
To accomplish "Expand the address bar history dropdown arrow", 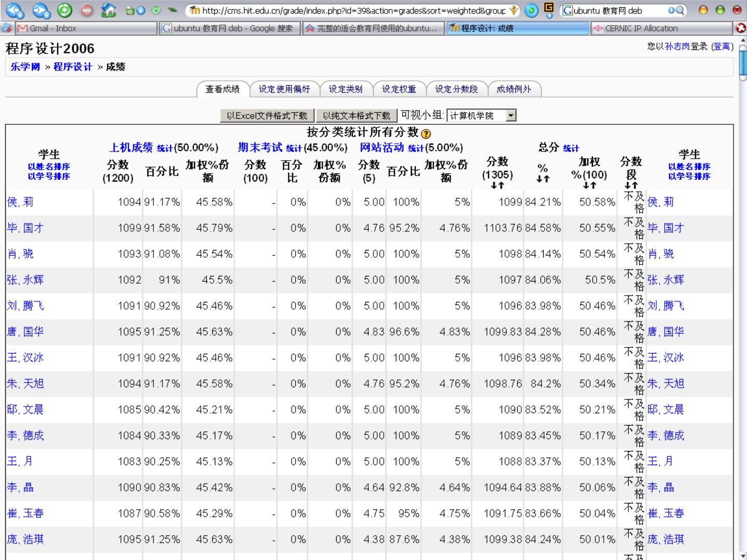I will tap(514, 10).
